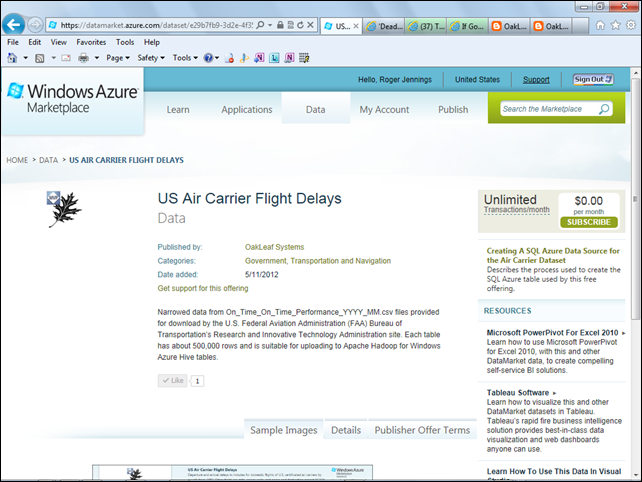Click the Print icon in command bar
Viewport: 642px width, 482px height.
(x=84, y=58)
